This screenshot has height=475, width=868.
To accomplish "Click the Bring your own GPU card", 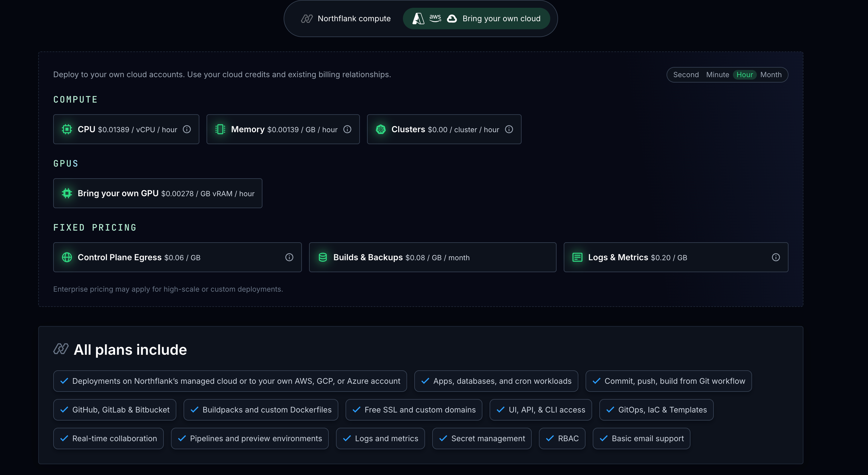I will click(157, 194).
